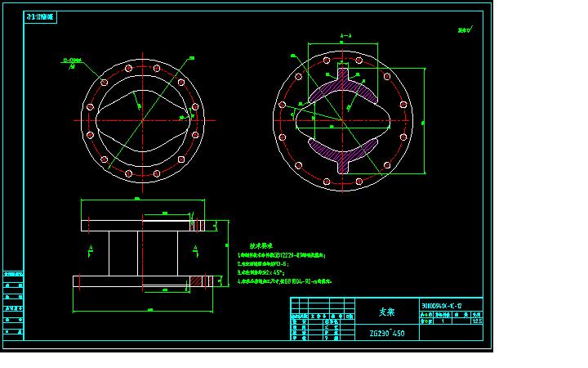Select the lower purple hatched section area
The height and width of the screenshot is (368, 588).
pos(342,153)
